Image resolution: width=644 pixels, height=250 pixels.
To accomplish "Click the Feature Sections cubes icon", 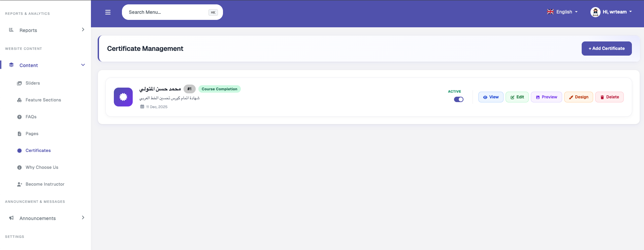I will pyautogui.click(x=20, y=100).
